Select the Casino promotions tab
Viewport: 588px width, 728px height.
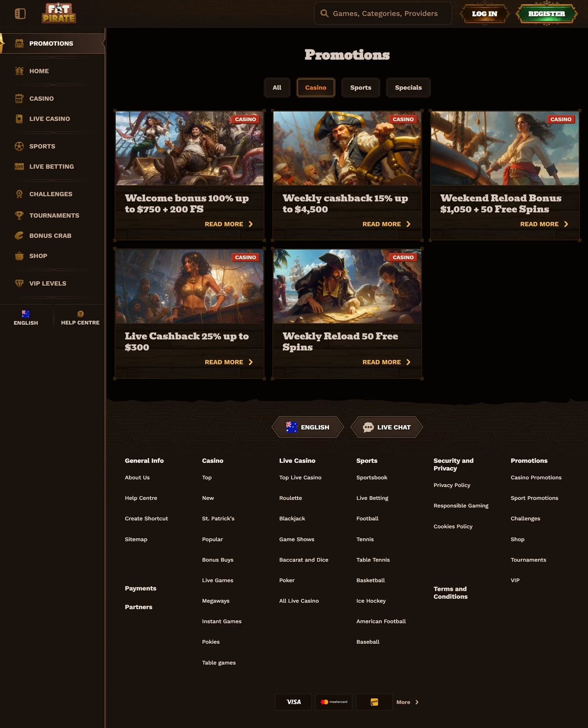click(316, 87)
